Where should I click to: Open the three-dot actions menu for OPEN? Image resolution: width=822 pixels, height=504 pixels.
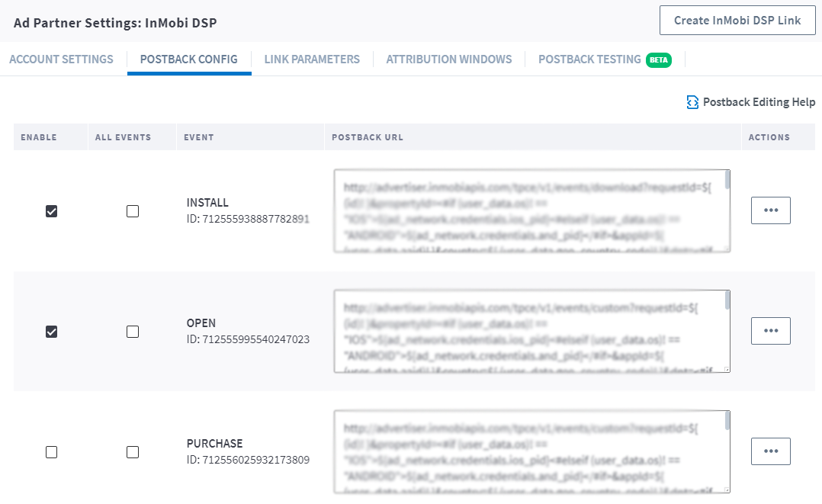pos(771,331)
